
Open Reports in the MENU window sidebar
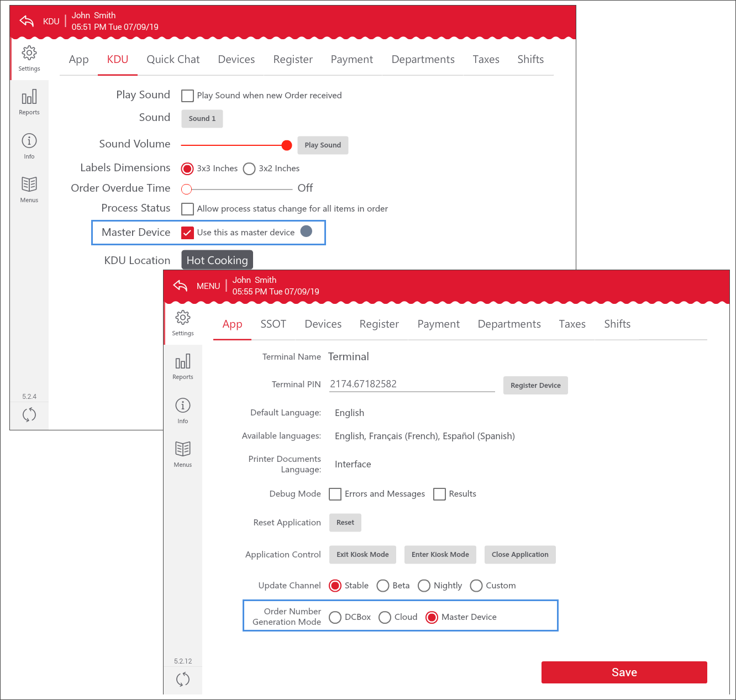tap(183, 367)
